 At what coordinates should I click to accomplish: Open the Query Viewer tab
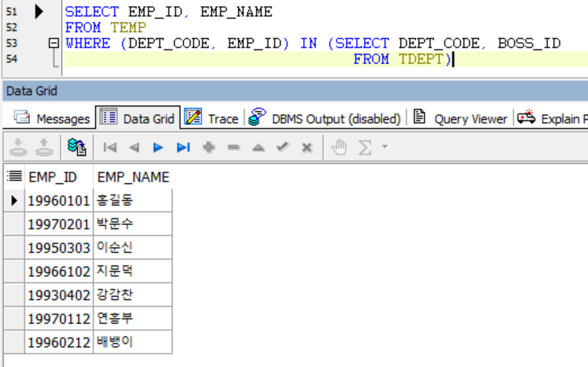tap(460, 119)
